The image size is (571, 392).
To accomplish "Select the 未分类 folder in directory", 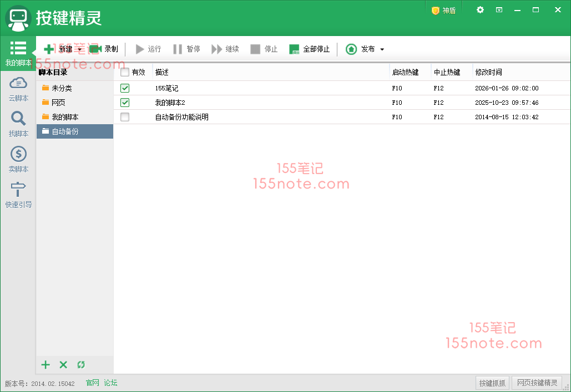I will [62, 88].
